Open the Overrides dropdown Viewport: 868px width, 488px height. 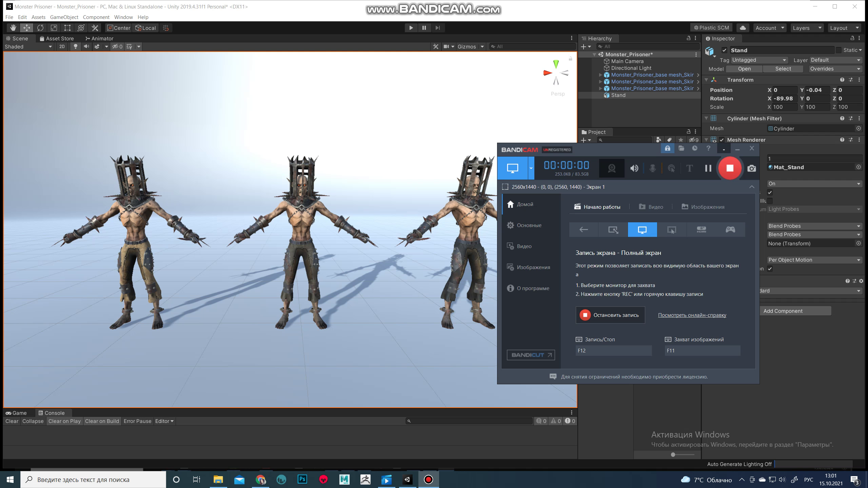click(x=835, y=69)
